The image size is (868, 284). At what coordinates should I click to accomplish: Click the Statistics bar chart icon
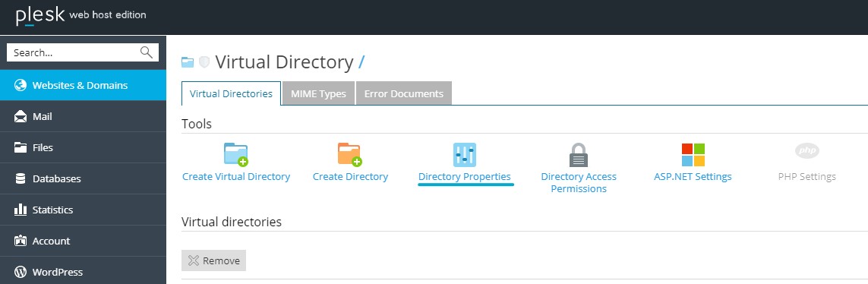click(x=21, y=210)
